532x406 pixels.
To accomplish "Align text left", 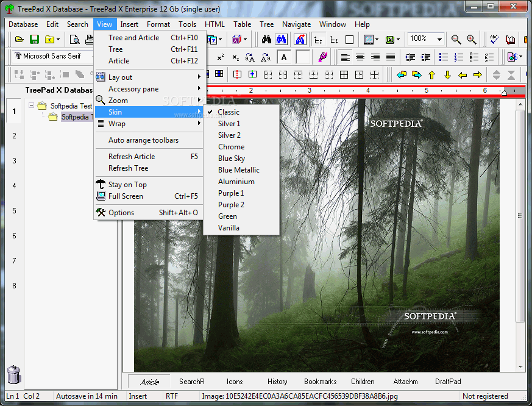I will click(345, 57).
